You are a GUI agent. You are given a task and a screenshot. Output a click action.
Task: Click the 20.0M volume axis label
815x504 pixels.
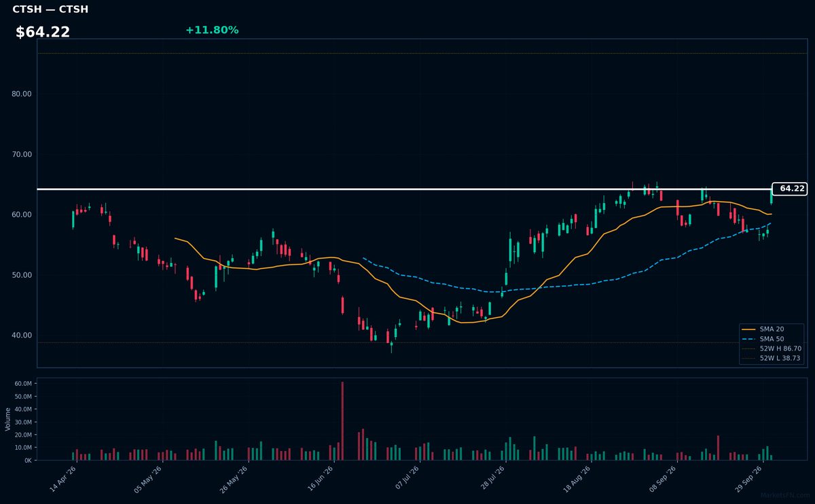(23, 435)
